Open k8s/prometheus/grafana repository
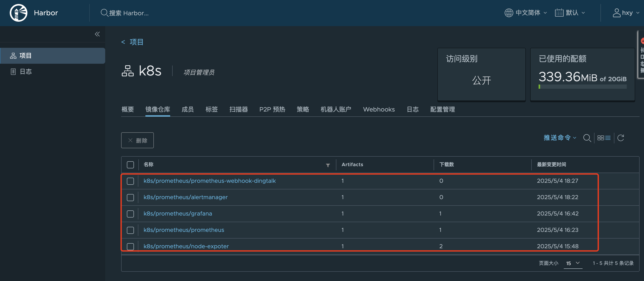The height and width of the screenshot is (281, 644). (178, 214)
